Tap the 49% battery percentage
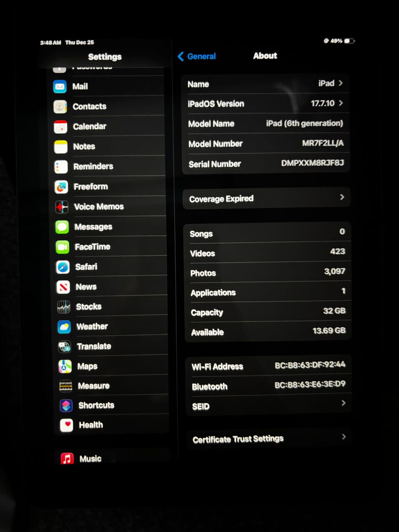Viewport: 399px width, 532px height. pyautogui.click(x=336, y=41)
